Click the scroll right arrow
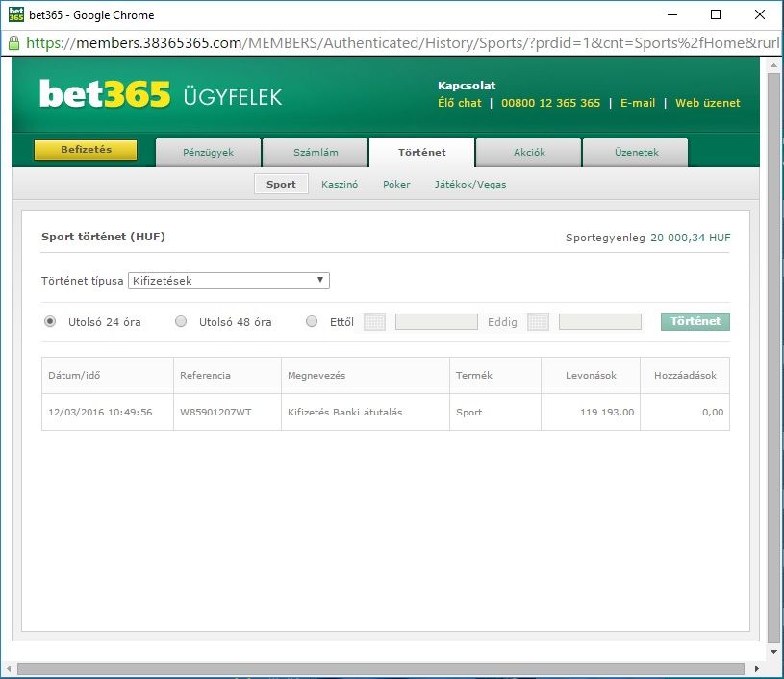 pos(756,668)
